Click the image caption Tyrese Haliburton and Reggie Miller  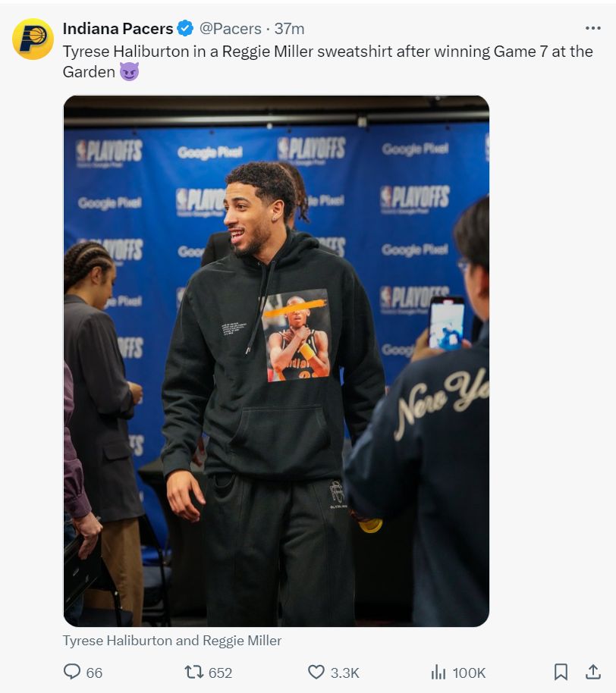[x=172, y=641]
